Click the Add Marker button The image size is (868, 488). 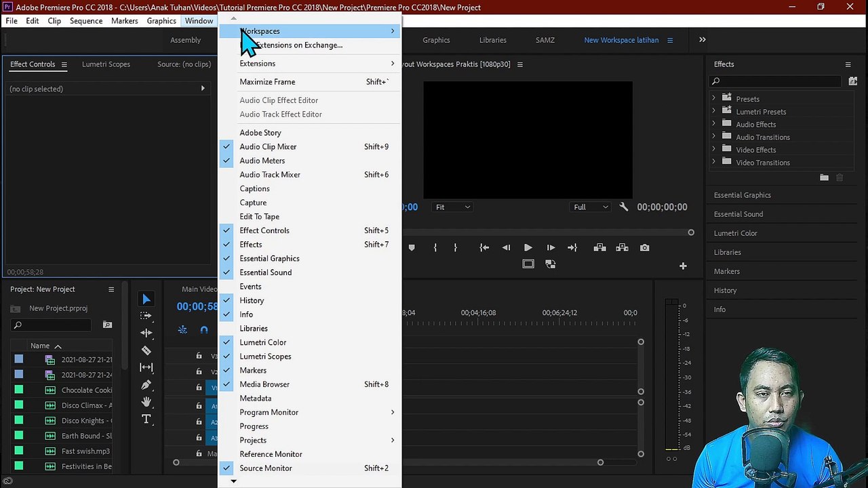click(x=412, y=247)
